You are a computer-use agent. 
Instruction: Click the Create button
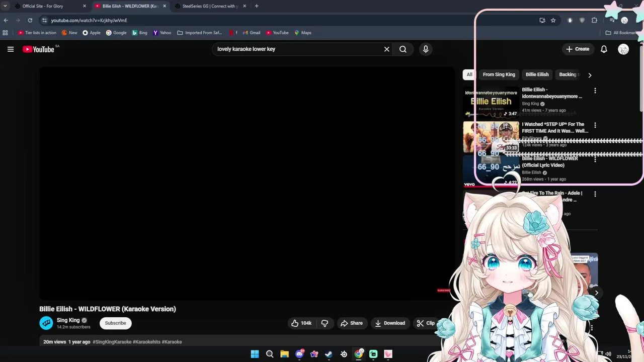[x=578, y=49]
